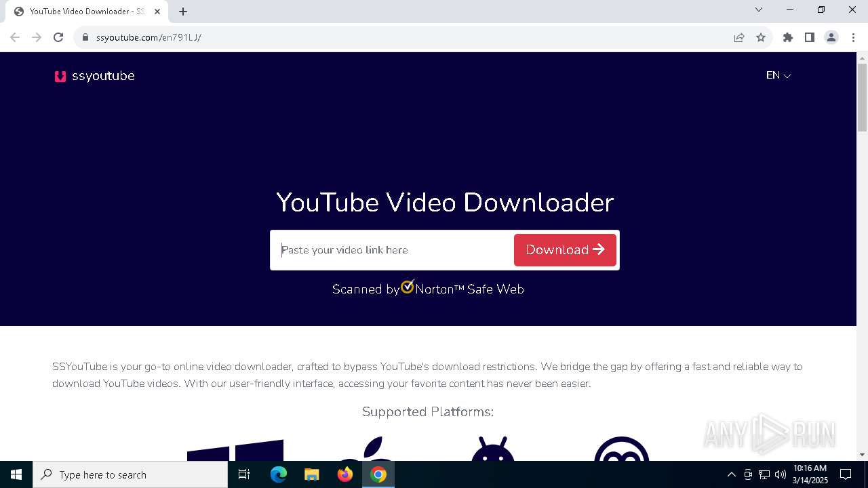Viewport: 868px width, 488px height.
Task: Click the Norton Safe Web checkmark badge
Action: pos(408,287)
